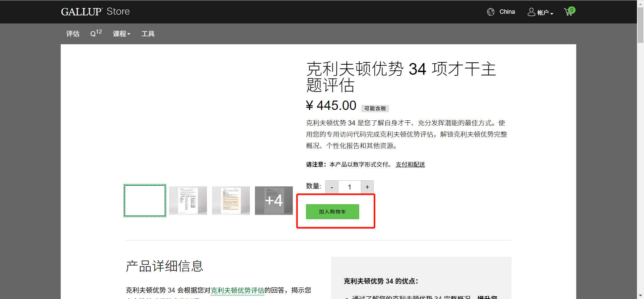Click the scrollbar up arrow

click(x=640, y=3)
